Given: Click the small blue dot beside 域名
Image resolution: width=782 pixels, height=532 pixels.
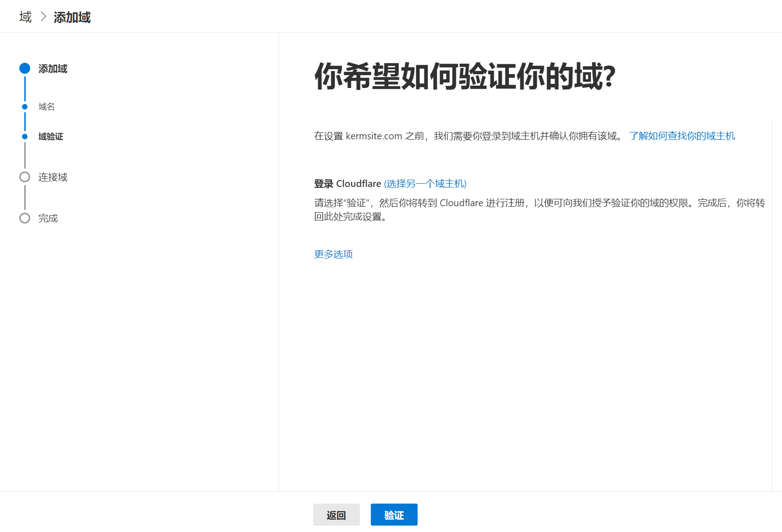Looking at the screenshot, I should 25,107.
